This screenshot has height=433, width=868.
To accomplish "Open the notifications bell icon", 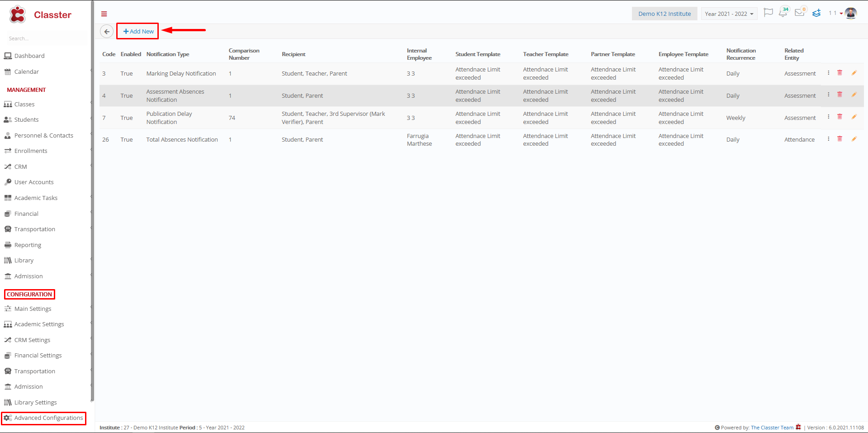I will click(x=783, y=13).
